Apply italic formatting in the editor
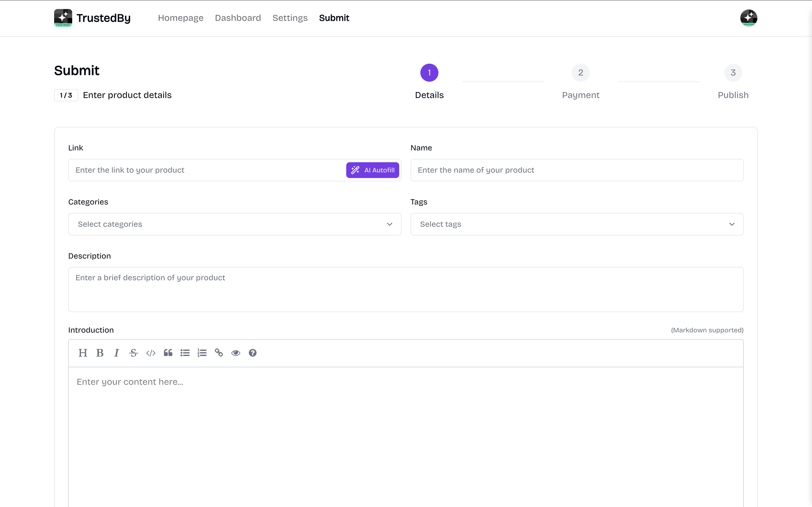This screenshot has width=812, height=507. point(116,353)
